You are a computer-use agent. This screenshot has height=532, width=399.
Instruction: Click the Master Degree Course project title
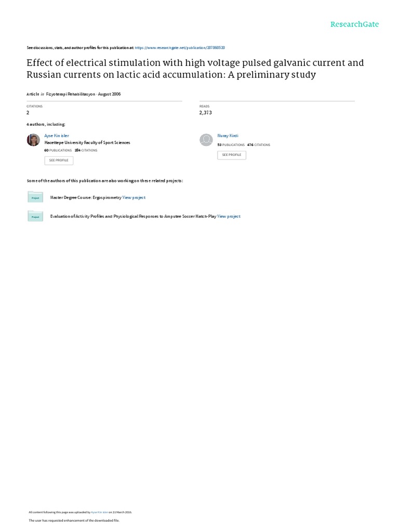(86, 197)
